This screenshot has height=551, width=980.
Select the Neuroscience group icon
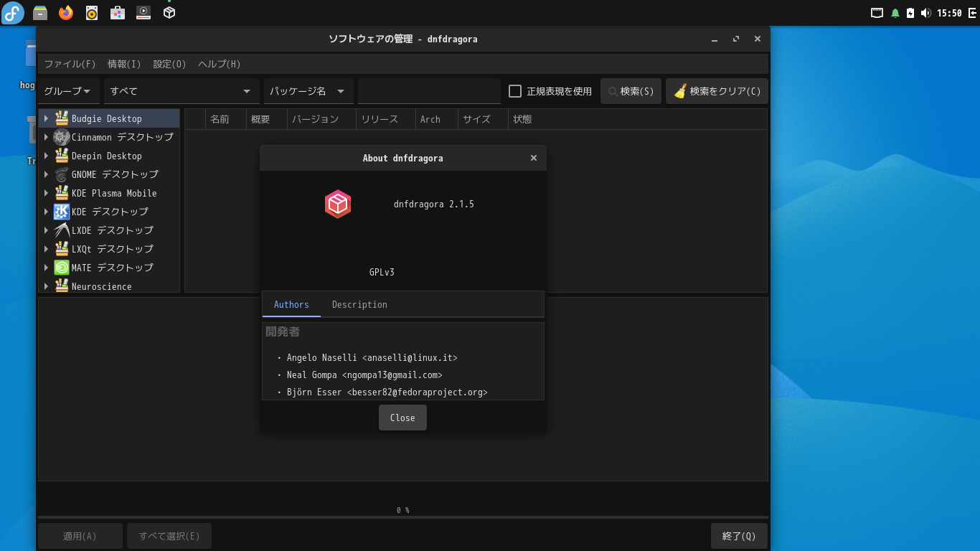(x=62, y=286)
